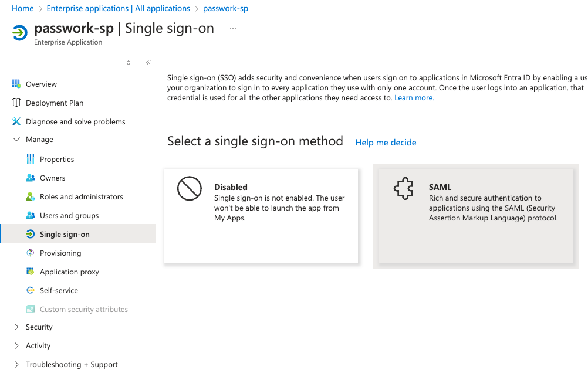Select Properties under Manage
This screenshot has height=380, width=588.
pos(58,159)
